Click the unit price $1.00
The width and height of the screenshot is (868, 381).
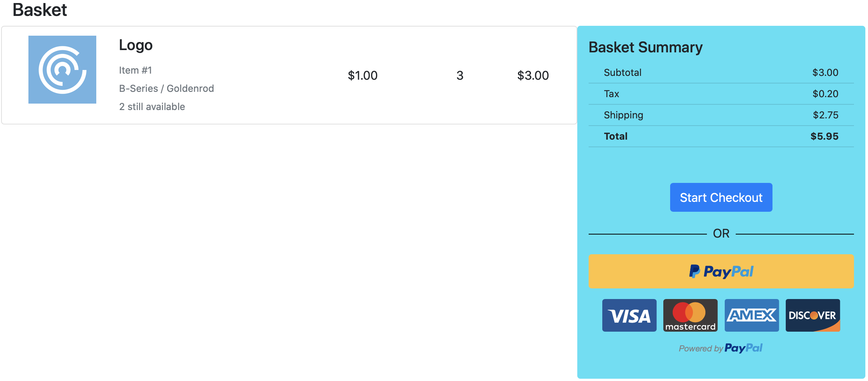point(363,76)
